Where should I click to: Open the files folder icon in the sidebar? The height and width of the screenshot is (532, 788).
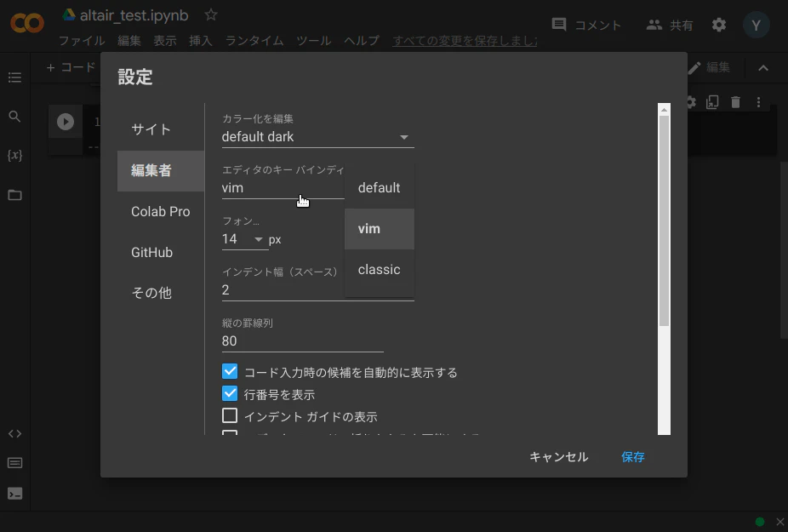[x=14, y=195]
